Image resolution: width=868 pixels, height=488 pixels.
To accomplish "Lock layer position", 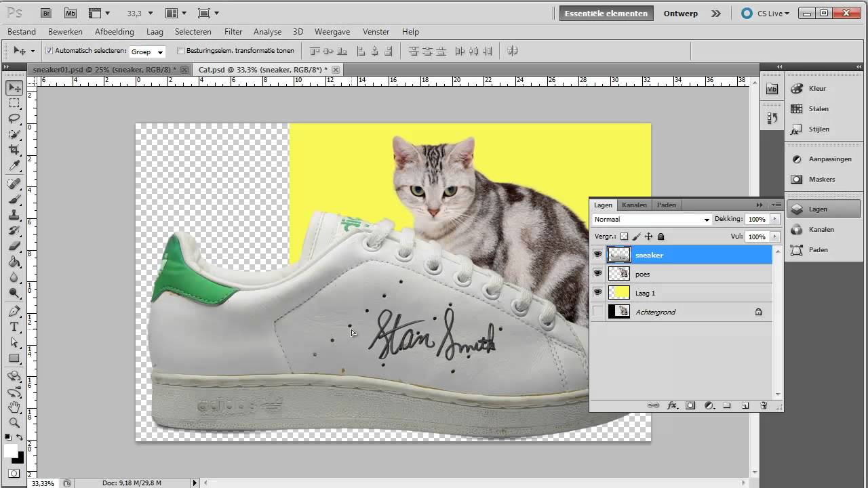I will [649, 237].
